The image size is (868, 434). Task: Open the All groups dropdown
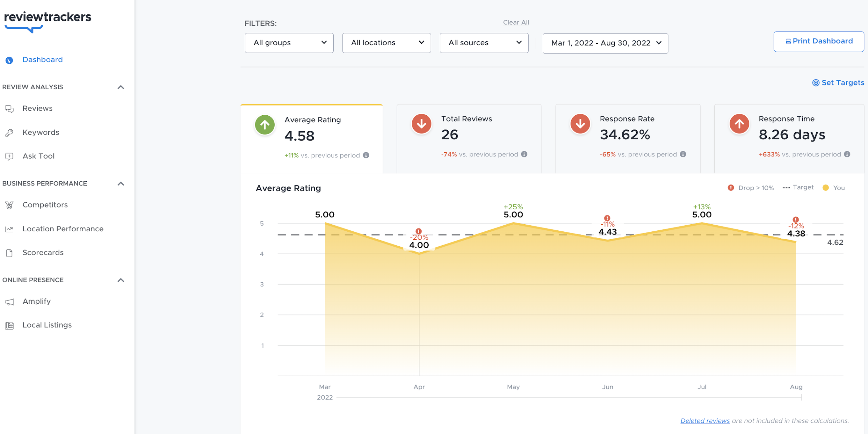(x=289, y=43)
